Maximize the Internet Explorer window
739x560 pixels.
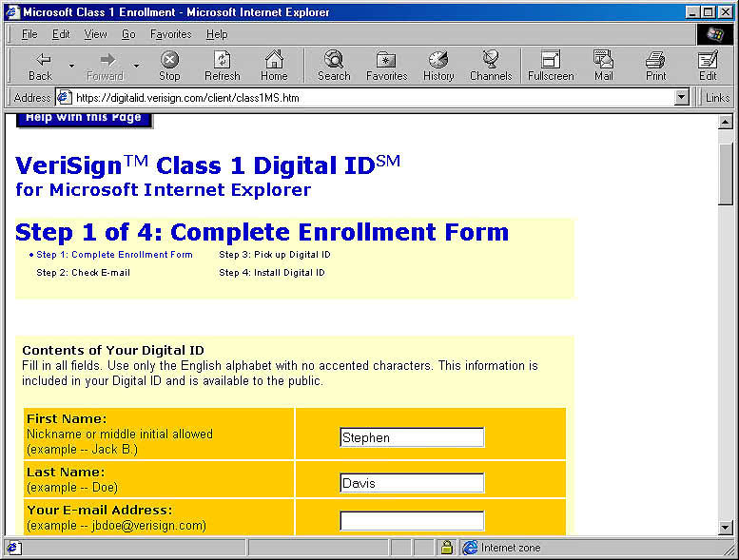click(708, 12)
